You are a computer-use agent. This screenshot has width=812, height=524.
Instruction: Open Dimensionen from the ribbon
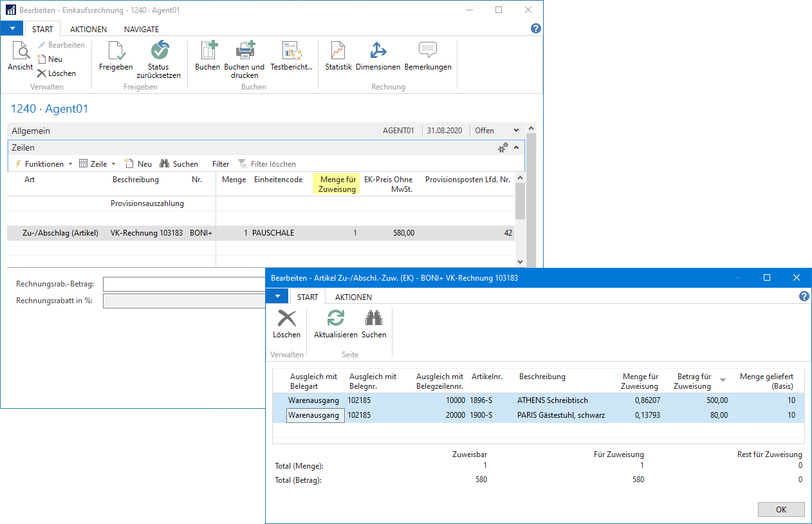click(x=378, y=51)
